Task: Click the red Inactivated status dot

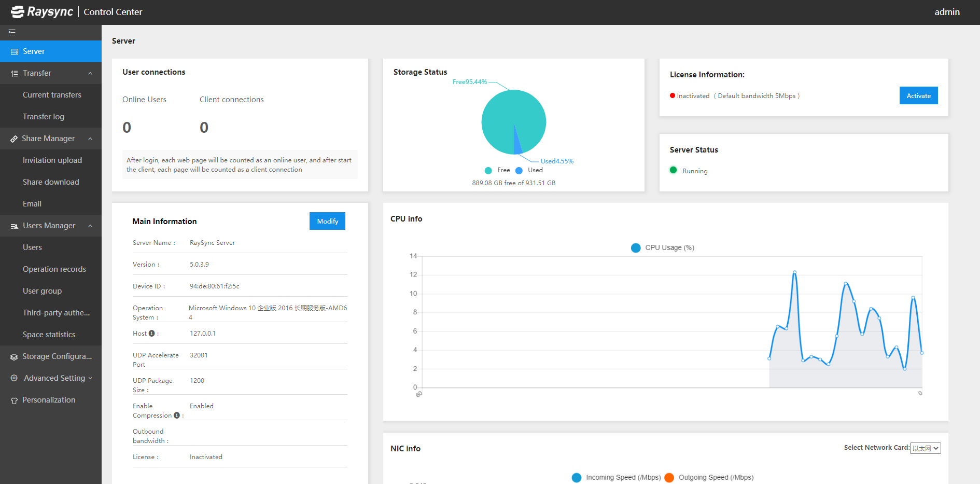Action: click(x=673, y=95)
